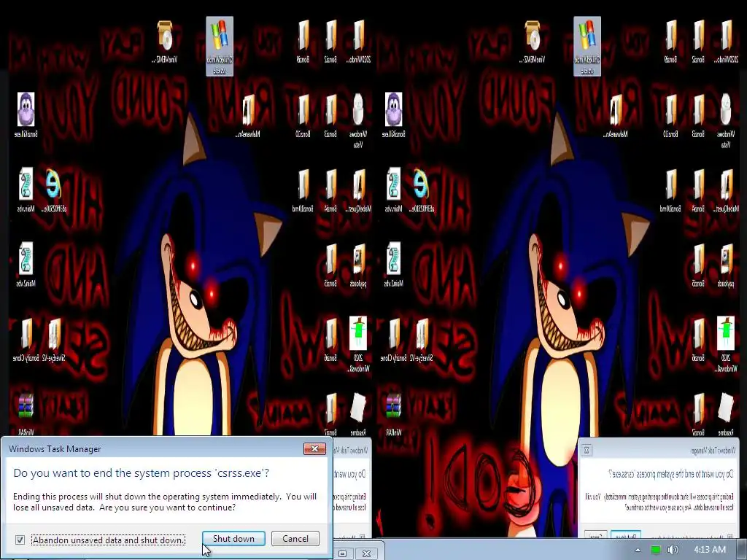The image size is (747, 560).
Task: Open Bonzi5 folder in left desktop copy
Action: [x=330, y=265]
